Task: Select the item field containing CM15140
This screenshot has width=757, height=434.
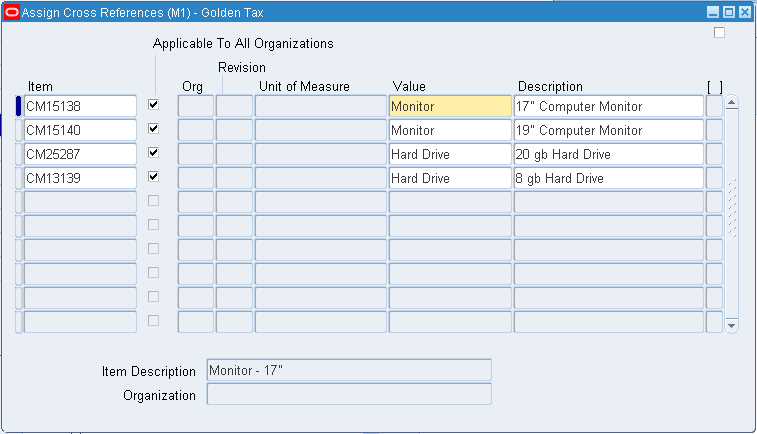Action: tap(80, 130)
